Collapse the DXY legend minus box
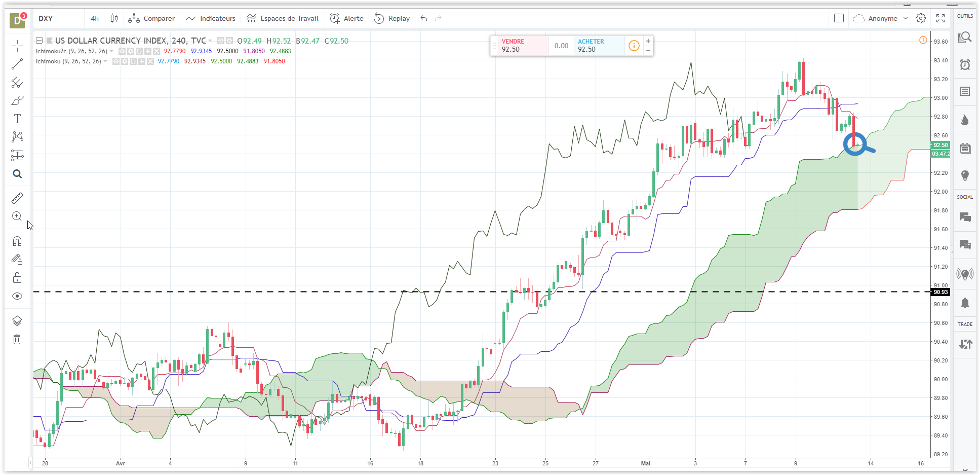 click(39, 41)
